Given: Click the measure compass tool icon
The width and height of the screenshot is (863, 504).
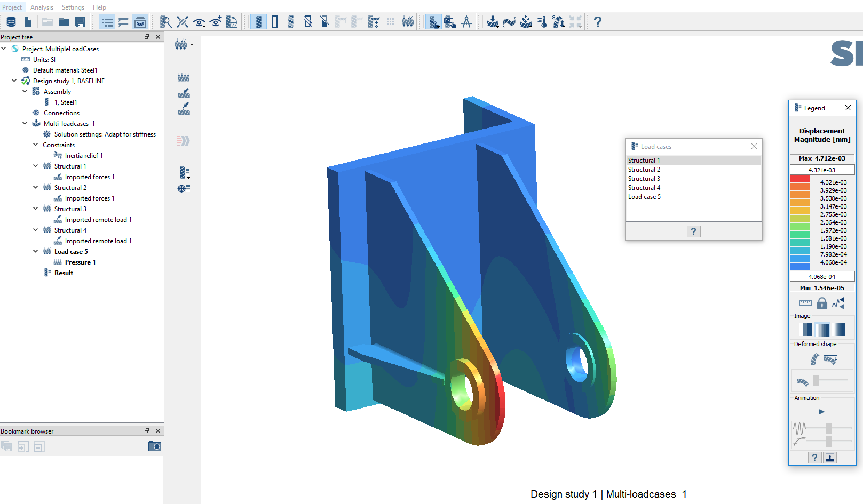Looking at the screenshot, I should 466,22.
